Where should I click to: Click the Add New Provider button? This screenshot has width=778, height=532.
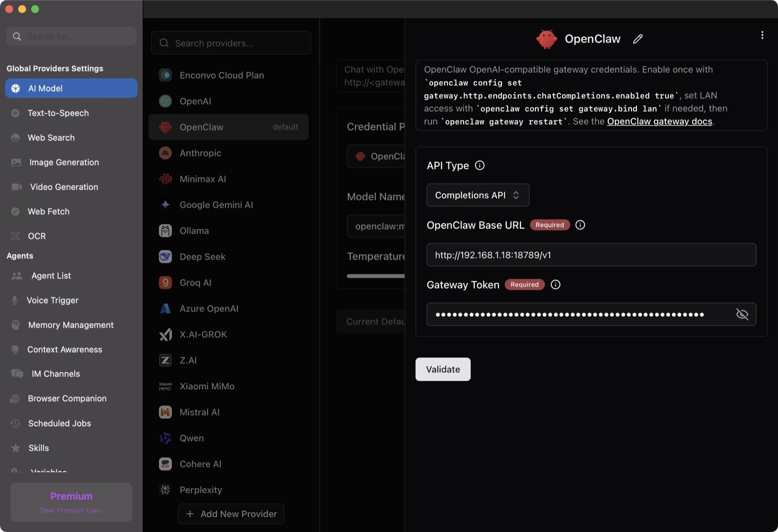pos(231,514)
